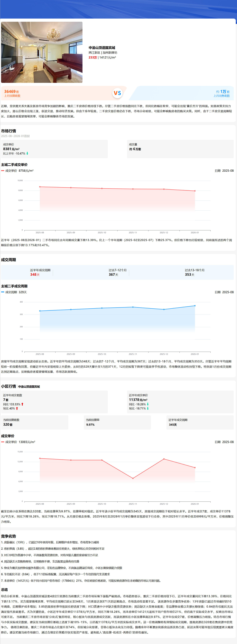237x644 pixels.
Task: Select the 当前挂牌套数 320套 card
Action: pos(35,423)
